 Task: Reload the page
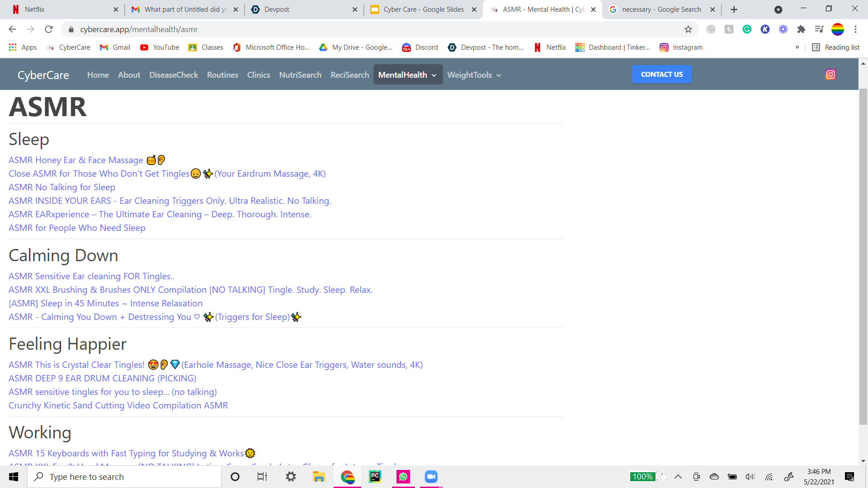pos(49,29)
